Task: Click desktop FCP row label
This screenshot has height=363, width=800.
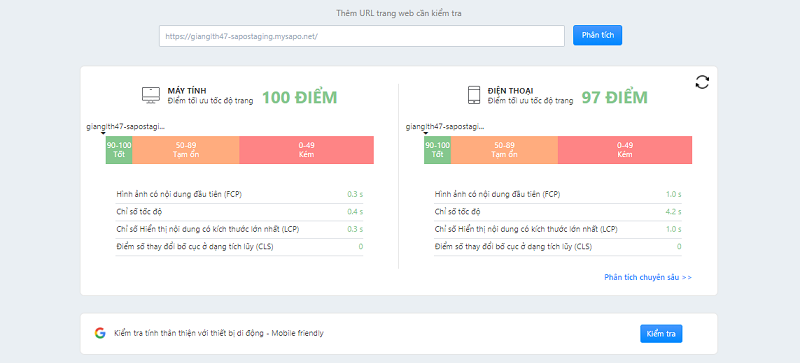Action: click(x=180, y=195)
